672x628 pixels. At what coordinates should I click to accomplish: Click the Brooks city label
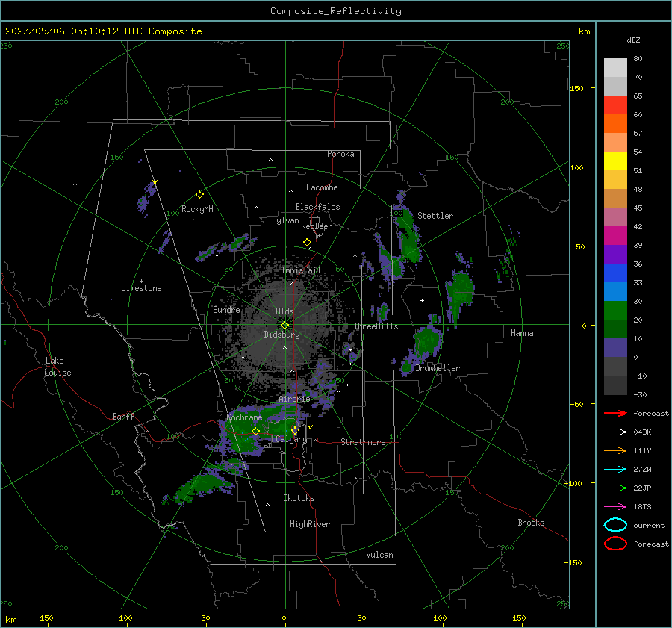click(x=531, y=523)
